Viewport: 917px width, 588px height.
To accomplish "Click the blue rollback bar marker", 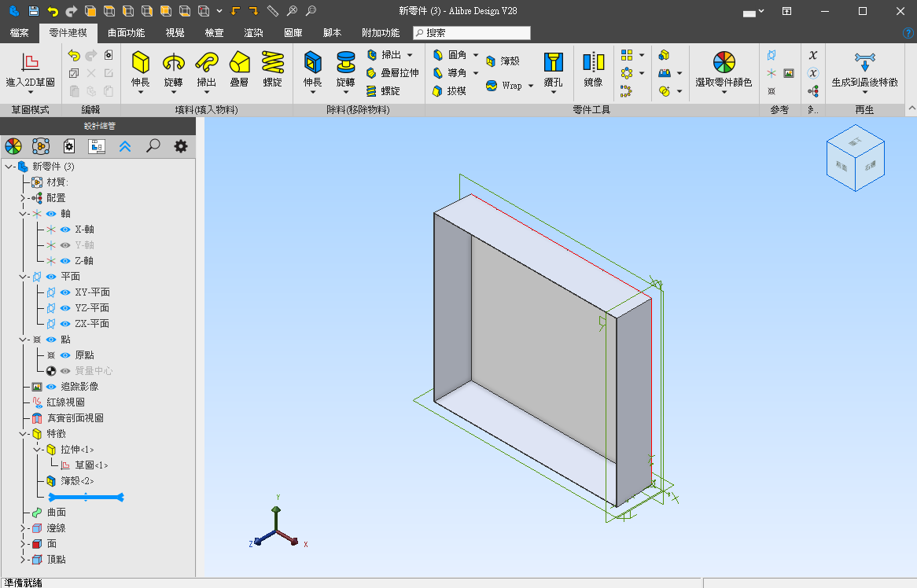I will tap(86, 498).
